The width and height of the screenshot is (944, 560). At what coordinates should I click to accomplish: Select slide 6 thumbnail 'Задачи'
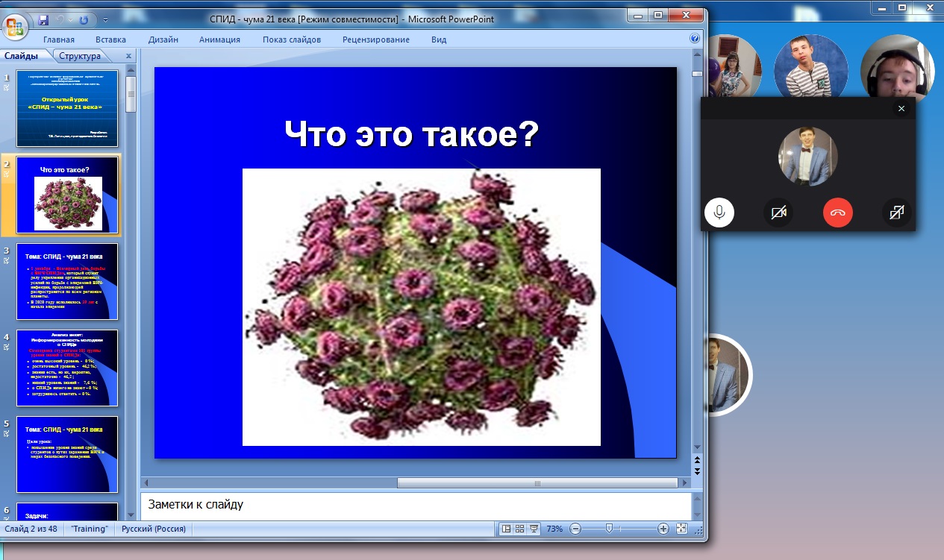click(x=67, y=512)
